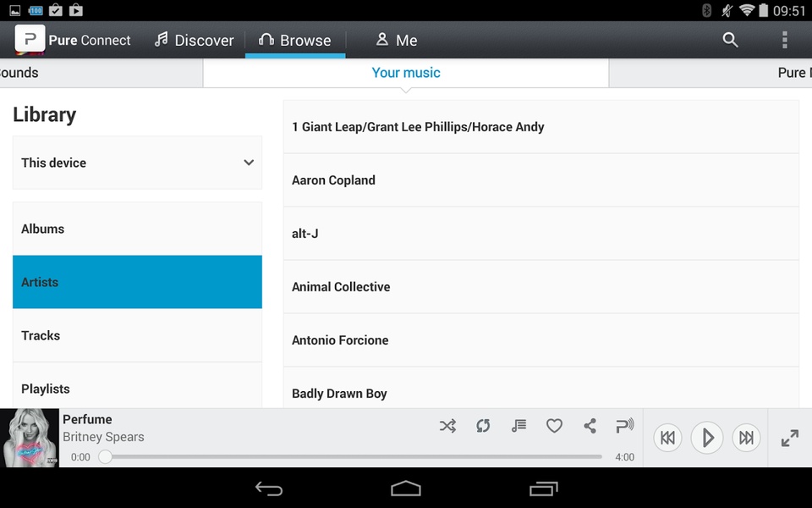Expand the player to full screen

[x=790, y=438]
